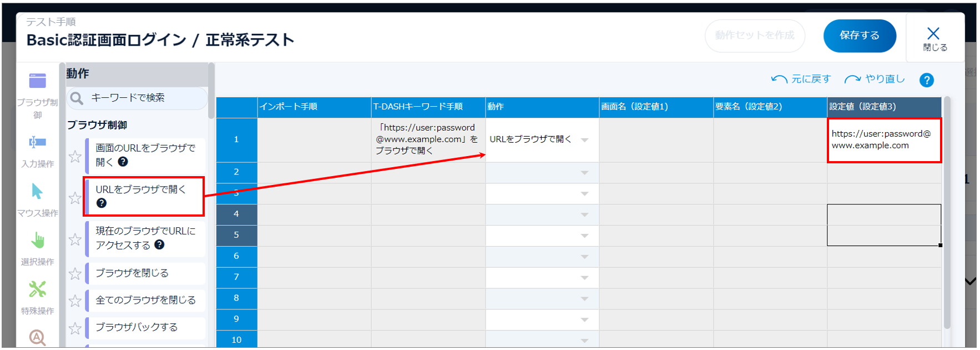980x350 pixels.
Task: Open the 動作 dropdown in row 5
Action: pos(584,236)
